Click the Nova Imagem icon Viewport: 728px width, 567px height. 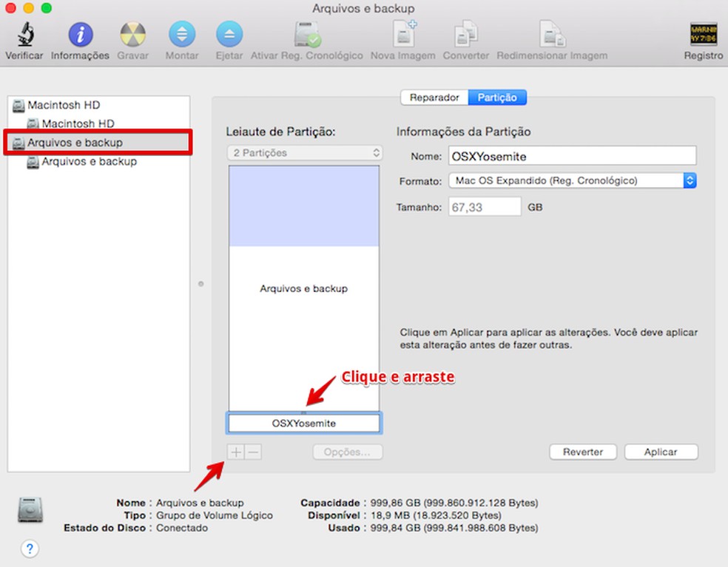pos(404,34)
